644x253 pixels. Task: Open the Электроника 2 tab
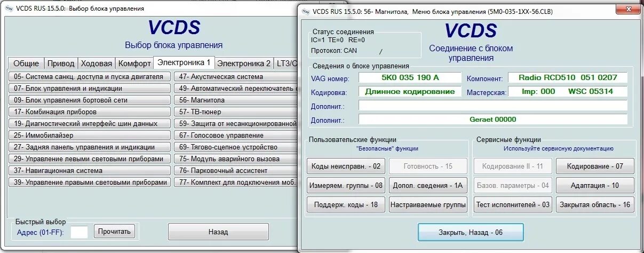tap(244, 63)
